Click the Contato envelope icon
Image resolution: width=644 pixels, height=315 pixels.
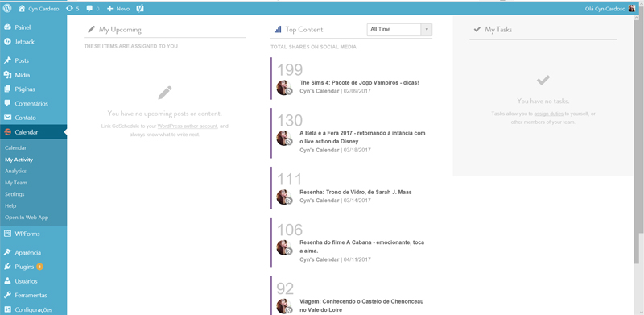(7, 118)
